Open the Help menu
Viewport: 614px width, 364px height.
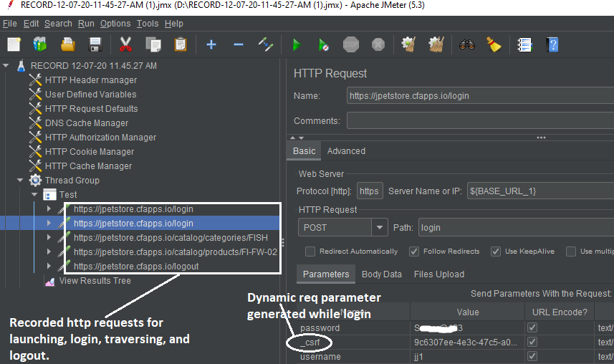pos(173,24)
